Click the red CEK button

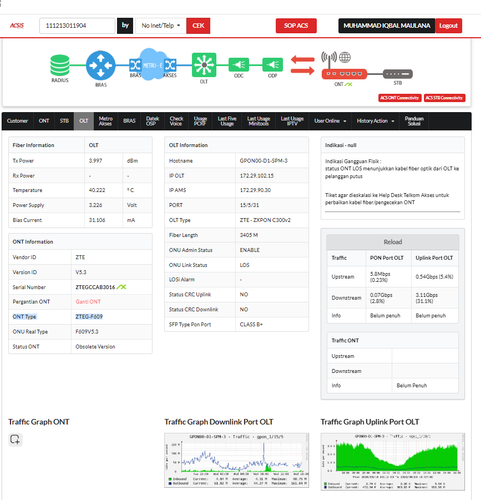198,26
